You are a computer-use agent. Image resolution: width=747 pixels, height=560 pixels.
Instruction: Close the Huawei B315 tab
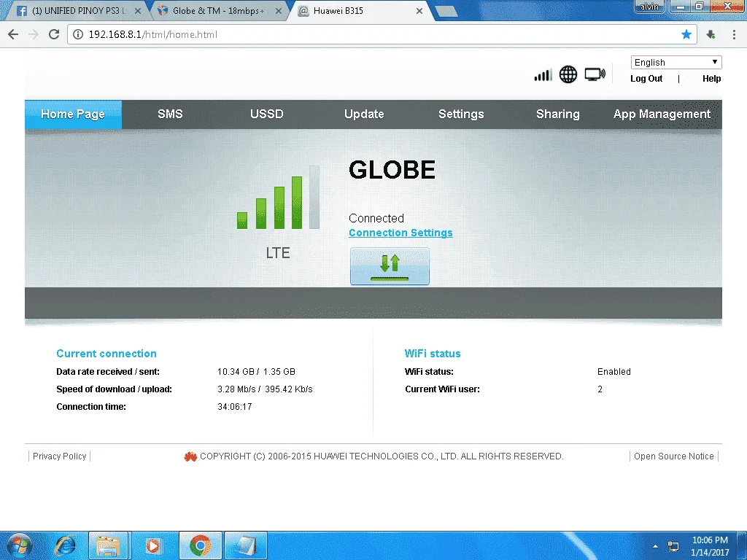[x=419, y=10]
